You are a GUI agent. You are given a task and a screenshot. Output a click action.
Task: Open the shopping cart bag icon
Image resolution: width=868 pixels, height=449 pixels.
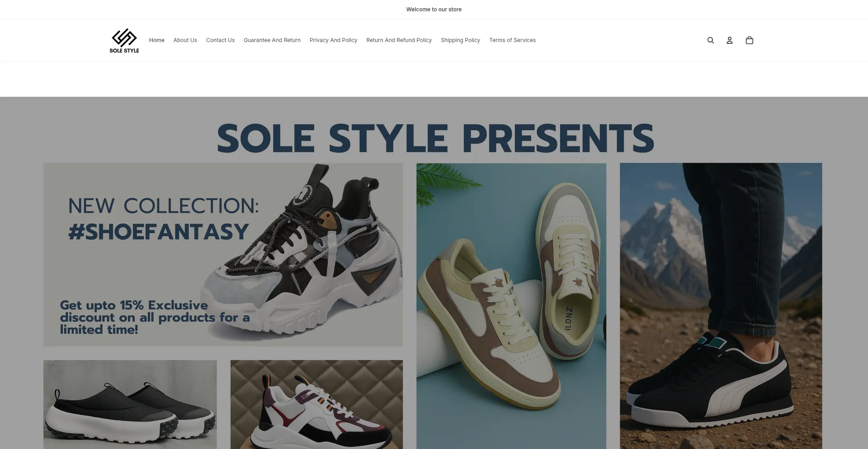point(750,40)
